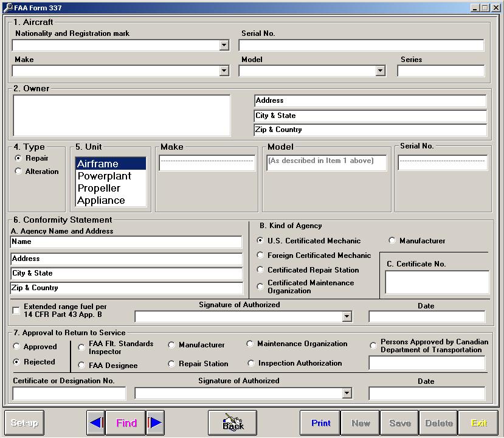Click the Exit button
Screen dimensions: 504x438
478,423
